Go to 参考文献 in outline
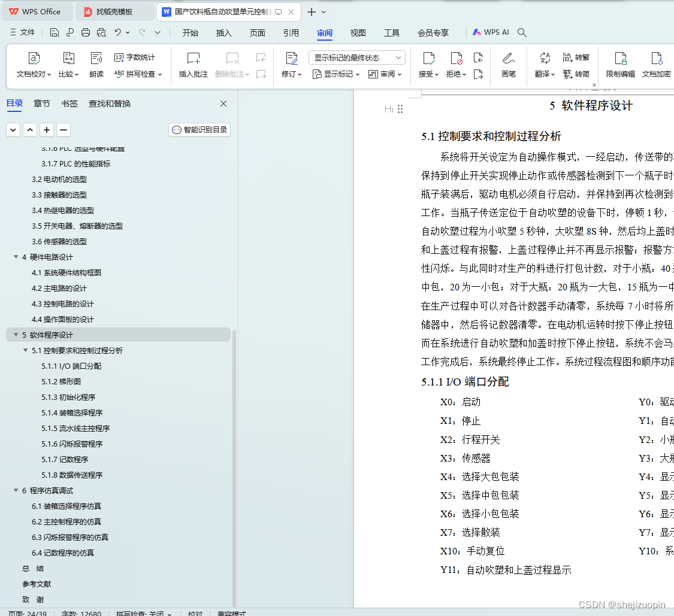The width and height of the screenshot is (674, 616). tap(37, 584)
